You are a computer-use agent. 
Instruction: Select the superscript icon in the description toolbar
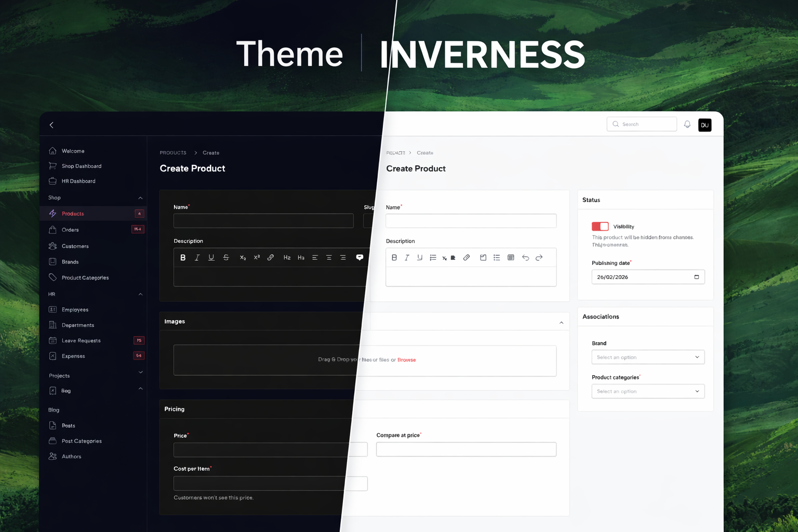256,257
